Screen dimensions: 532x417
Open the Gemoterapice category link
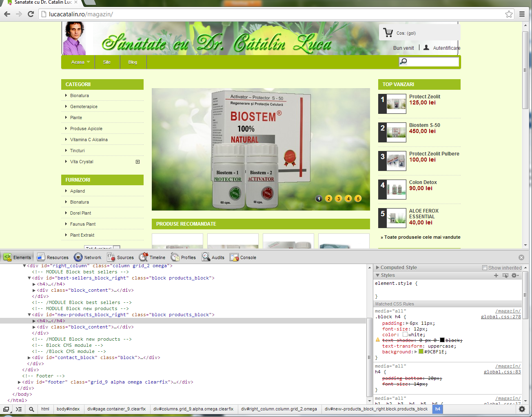point(84,106)
